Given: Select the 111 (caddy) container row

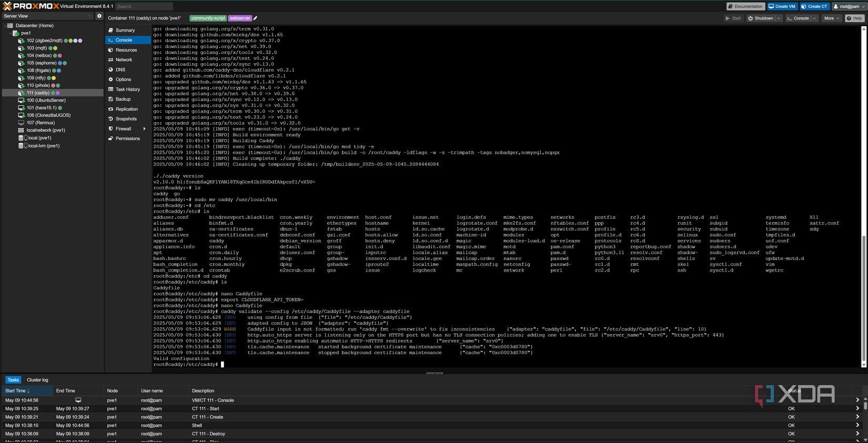Looking at the screenshot, I should [x=53, y=93].
